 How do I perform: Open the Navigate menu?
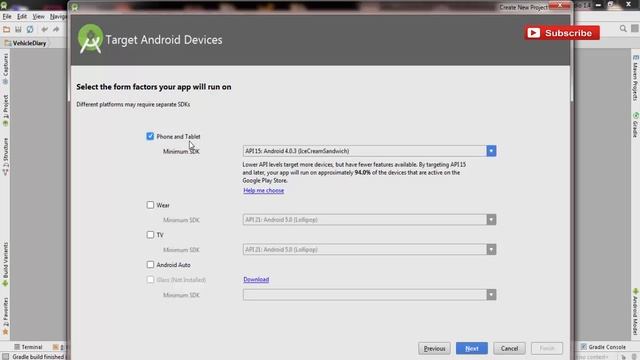pyautogui.click(x=58, y=17)
